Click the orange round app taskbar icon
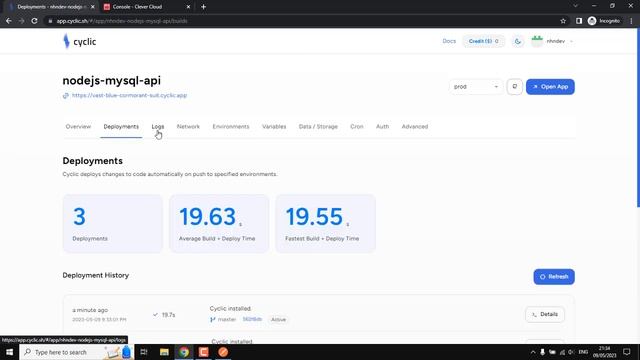This screenshot has width=640, height=360. pos(223,352)
